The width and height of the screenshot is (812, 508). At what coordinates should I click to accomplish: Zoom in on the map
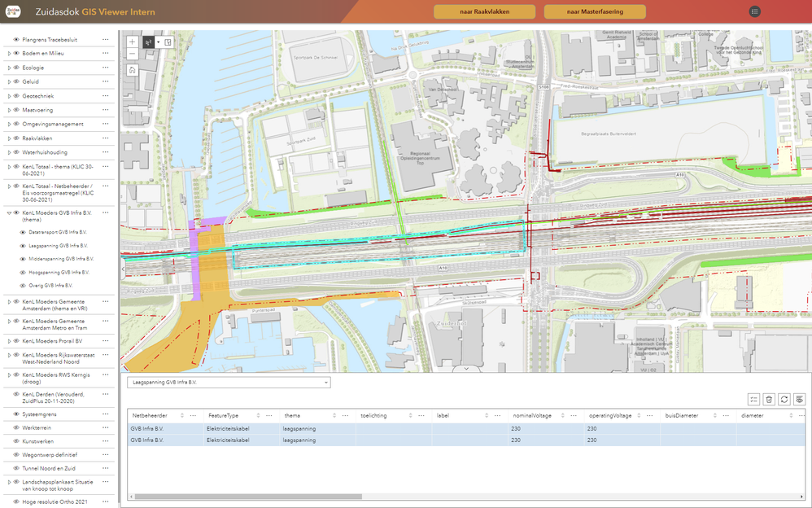(132, 42)
